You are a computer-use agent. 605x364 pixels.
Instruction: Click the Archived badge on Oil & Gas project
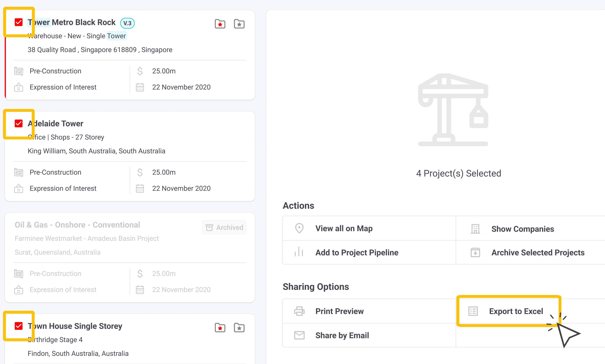tap(224, 227)
